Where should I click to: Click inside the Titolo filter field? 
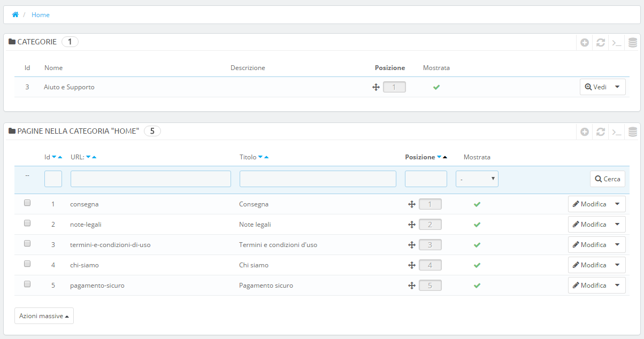tap(318, 178)
